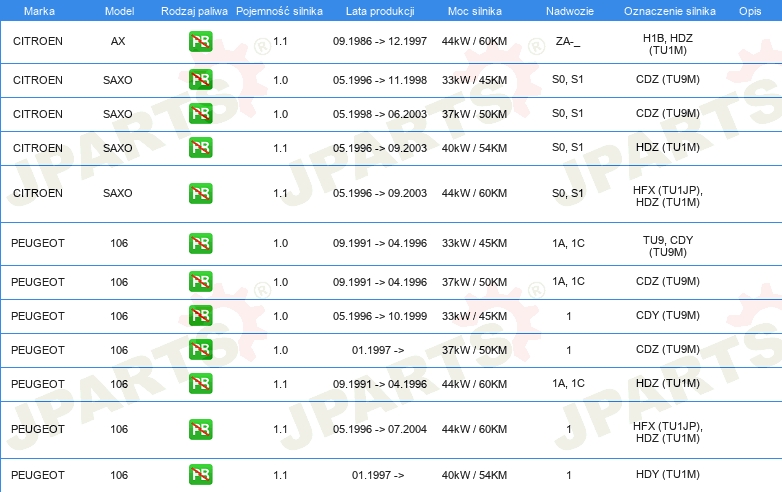Click the Moc silnika column header
Image resolution: width=782 pixels, height=492 pixels.
coord(475,11)
